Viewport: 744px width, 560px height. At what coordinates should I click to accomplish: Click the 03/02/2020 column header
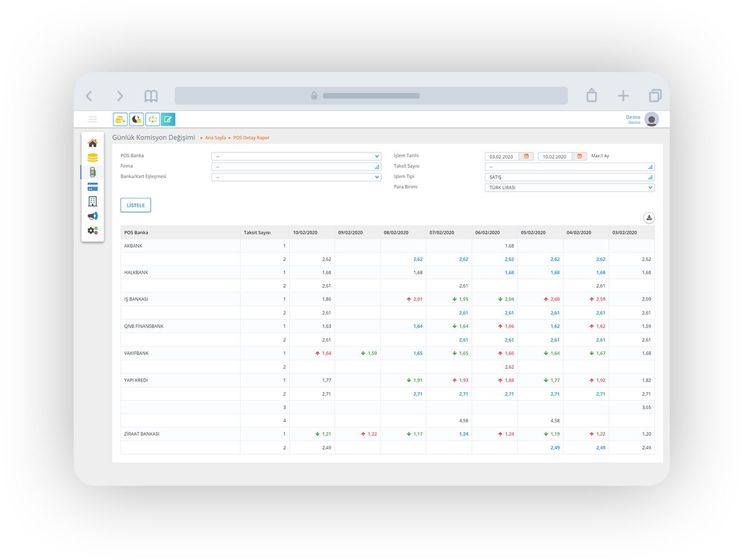pos(625,233)
